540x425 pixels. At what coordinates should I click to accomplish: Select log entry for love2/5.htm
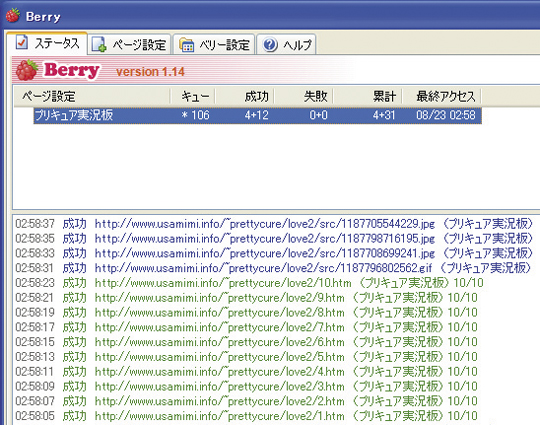point(246,356)
